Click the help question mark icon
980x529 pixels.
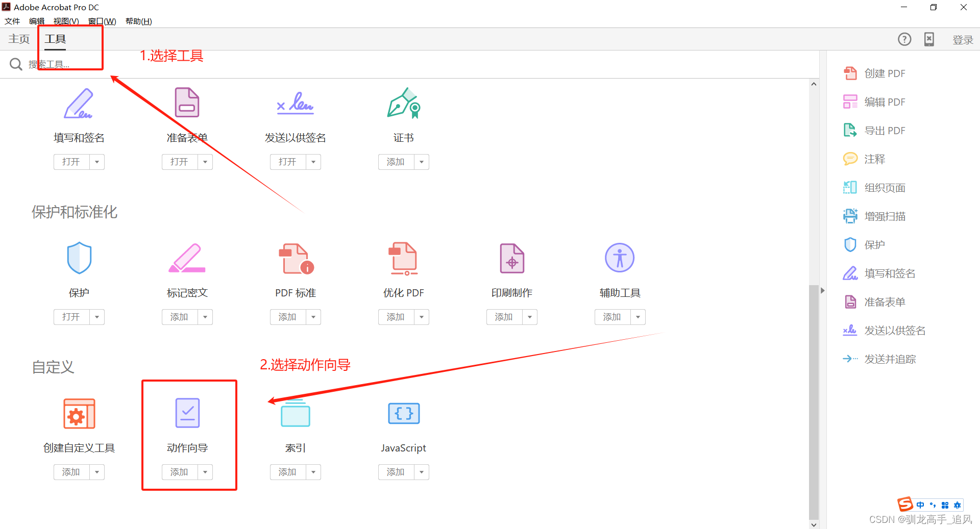click(904, 39)
